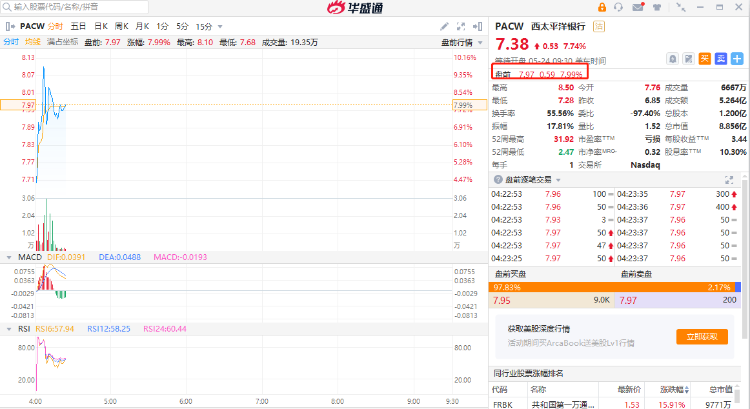Switch to 周K weekly candlestick tab
The height and width of the screenshot is (409, 750).
[121, 26]
